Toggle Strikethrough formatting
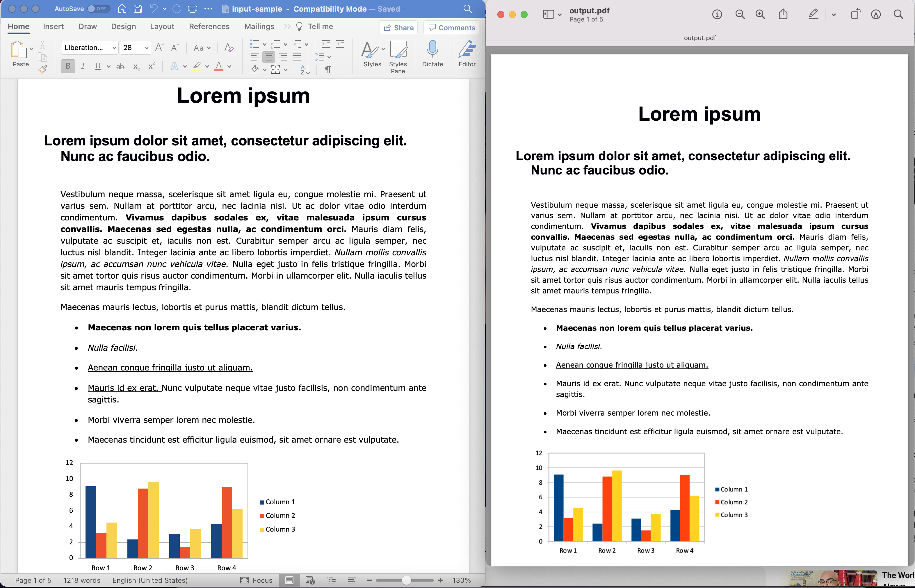Viewport: 915px width, 588px height. click(120, 66)
